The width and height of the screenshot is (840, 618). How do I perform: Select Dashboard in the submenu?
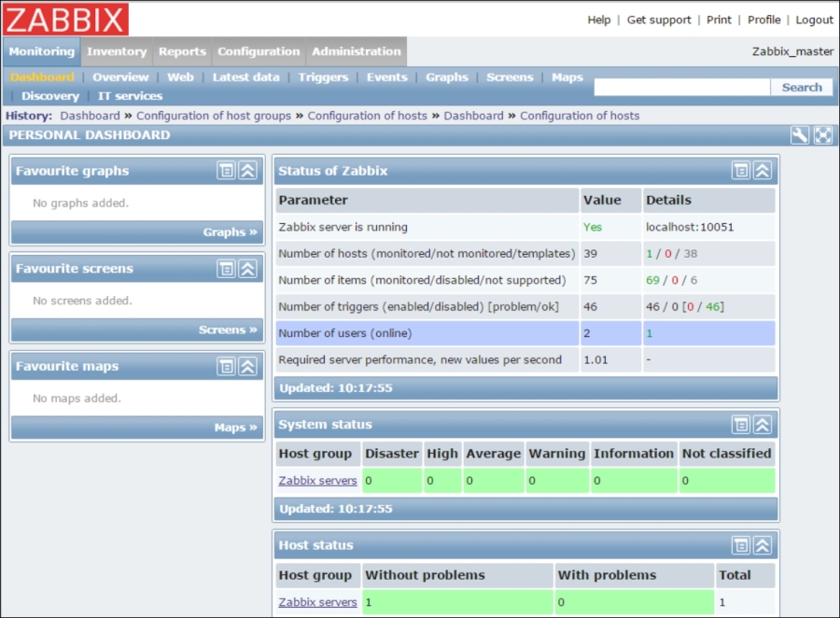click(x=42, y=77)
